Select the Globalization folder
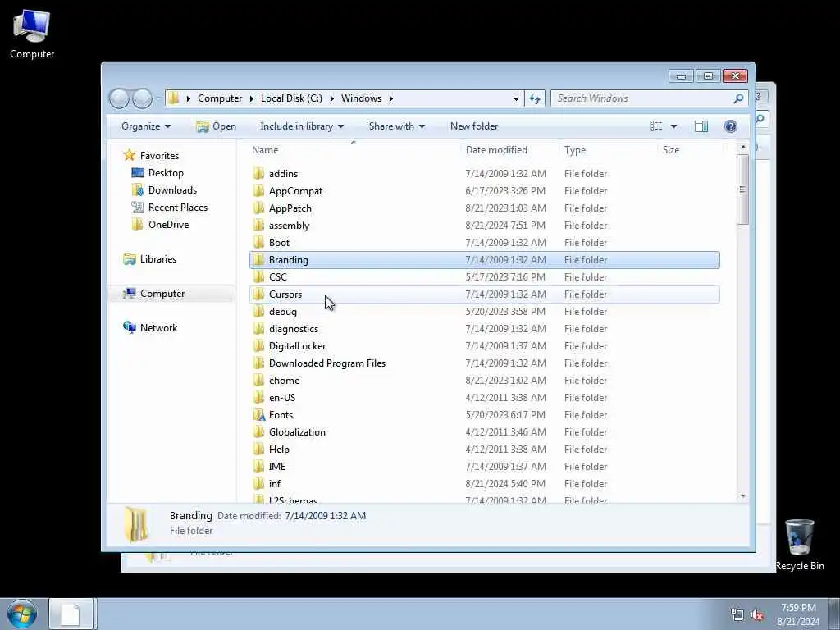Viewport: 840px width, 630px height. tap(484, 431)
